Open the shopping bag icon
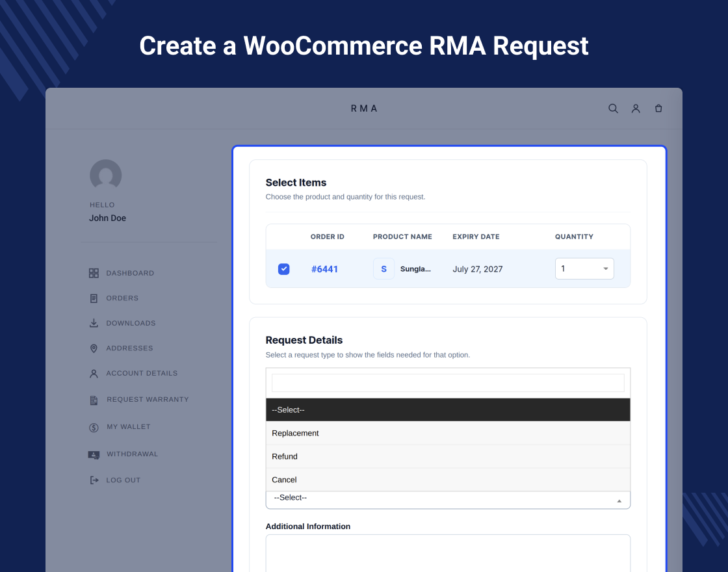728x572 pixels. click(658, 108)
